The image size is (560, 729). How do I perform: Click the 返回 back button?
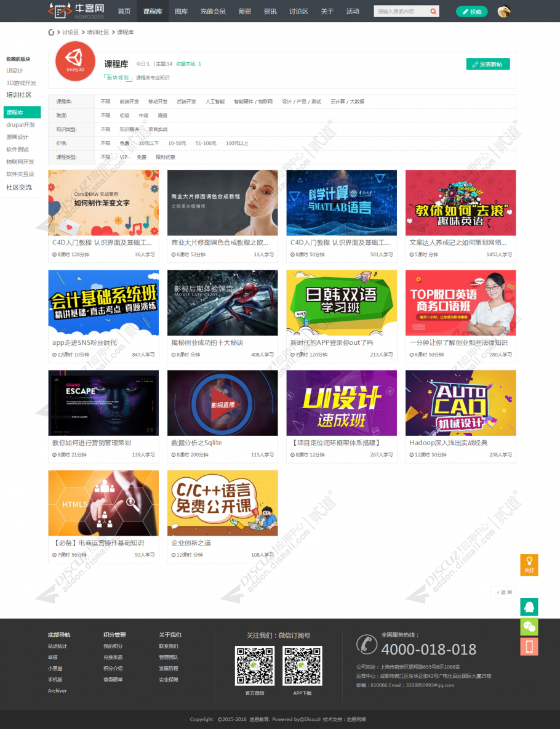[x=504, y=592]
